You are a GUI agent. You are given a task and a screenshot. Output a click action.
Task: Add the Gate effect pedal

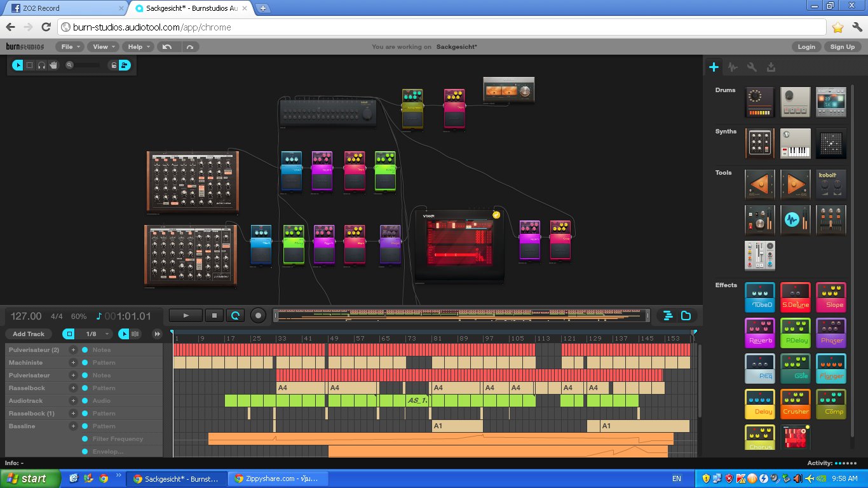click(x=796, y=369)
